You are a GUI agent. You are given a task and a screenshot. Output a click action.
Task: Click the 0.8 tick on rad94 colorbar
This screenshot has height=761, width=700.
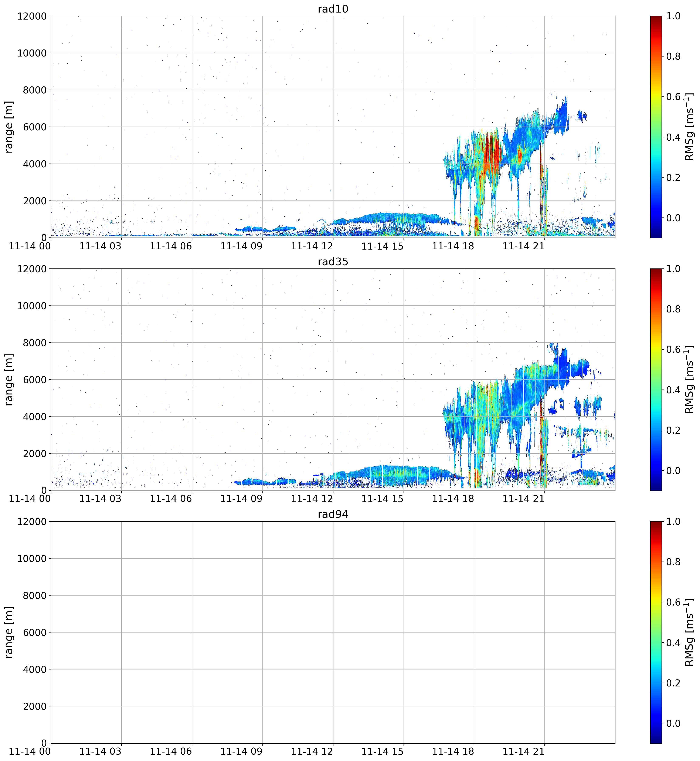pos(673,562)
